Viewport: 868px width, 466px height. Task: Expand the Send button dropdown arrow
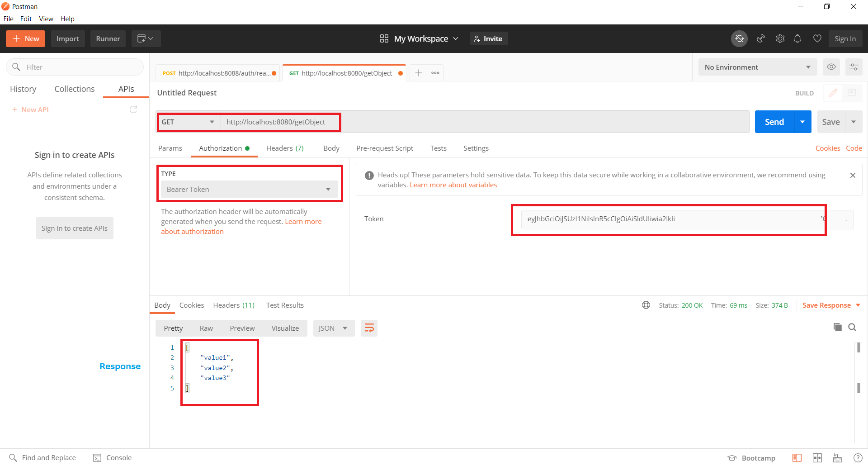tap(802, 122)
